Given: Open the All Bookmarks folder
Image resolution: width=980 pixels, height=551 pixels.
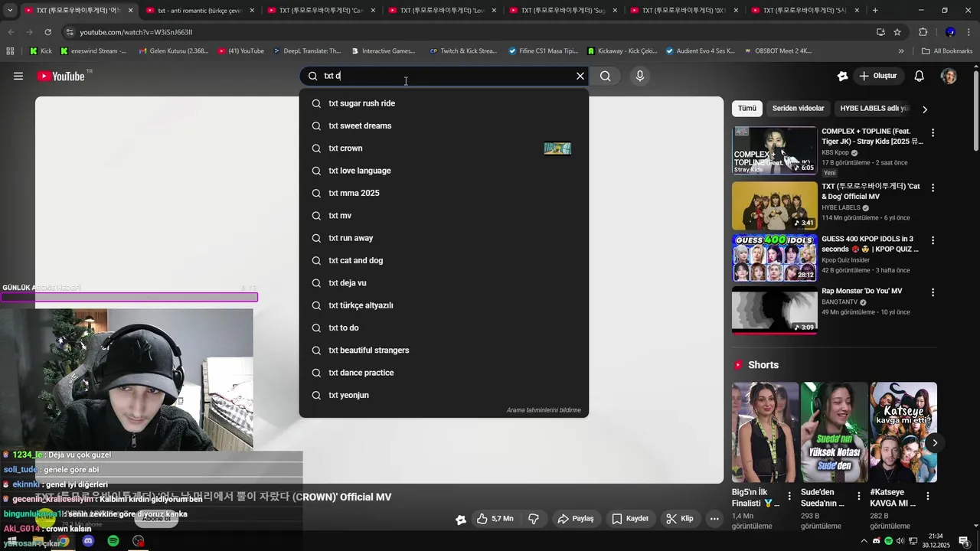Looking at the screenshot, I should click(947, 51).
